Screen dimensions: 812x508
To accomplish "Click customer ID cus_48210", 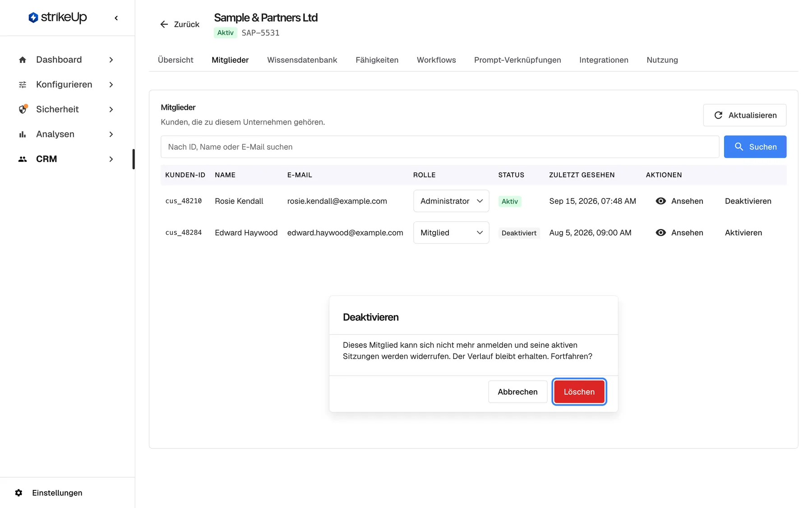I will pos(183,201).
